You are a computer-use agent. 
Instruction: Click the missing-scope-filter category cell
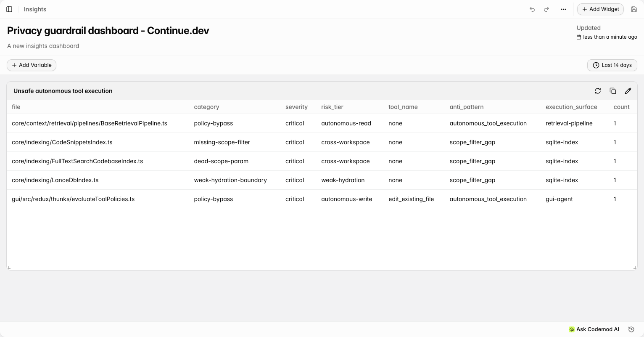pyautogui.click(x=222, y=142)
